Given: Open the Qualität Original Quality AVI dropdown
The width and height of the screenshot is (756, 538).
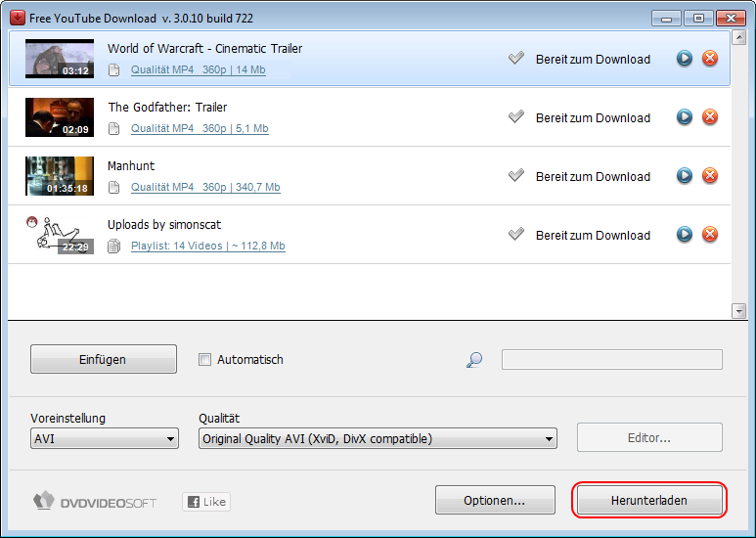Looking at the screenshot, I should tap(378, 438).
